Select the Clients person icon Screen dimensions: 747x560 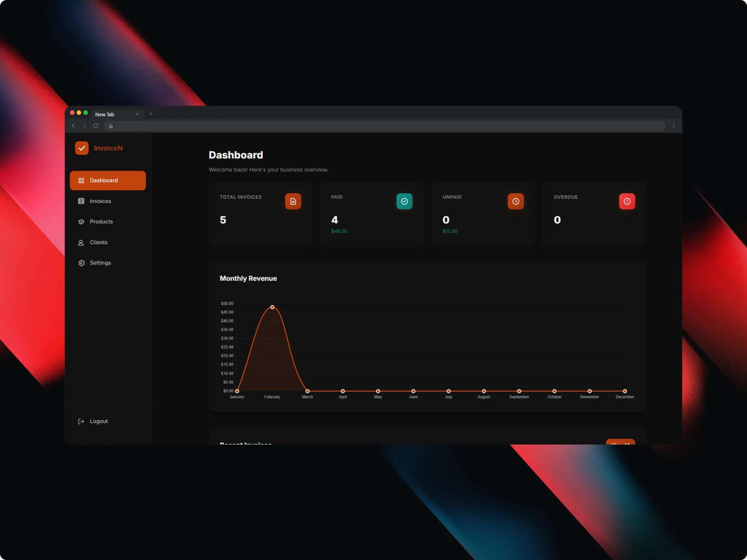click(81, 242)
